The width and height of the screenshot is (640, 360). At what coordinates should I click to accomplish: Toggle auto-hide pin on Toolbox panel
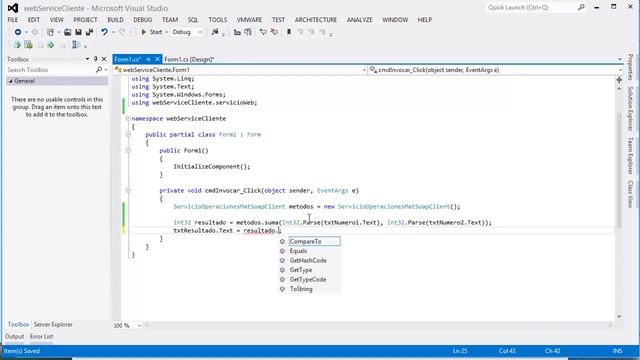pos(96,59)
